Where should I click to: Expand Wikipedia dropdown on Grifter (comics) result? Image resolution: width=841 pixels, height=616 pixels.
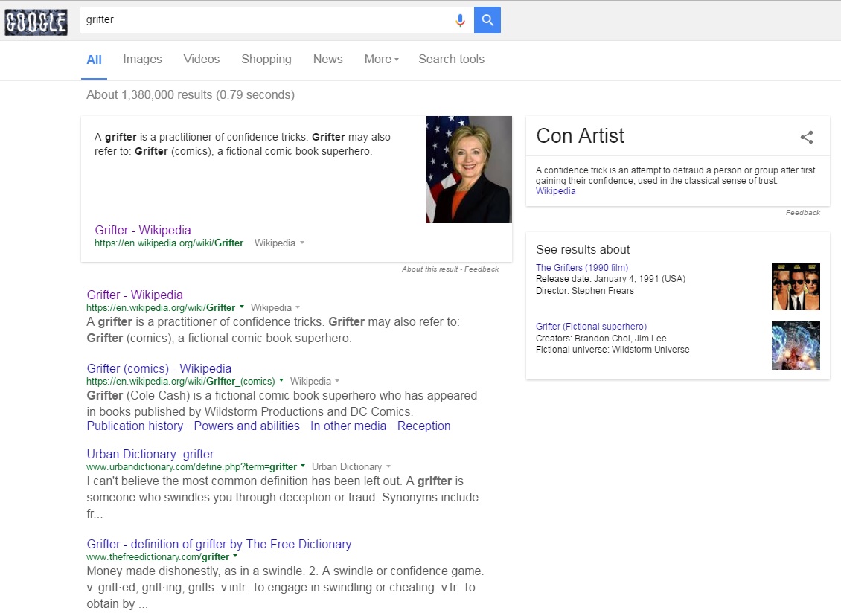tap(337, 381)
